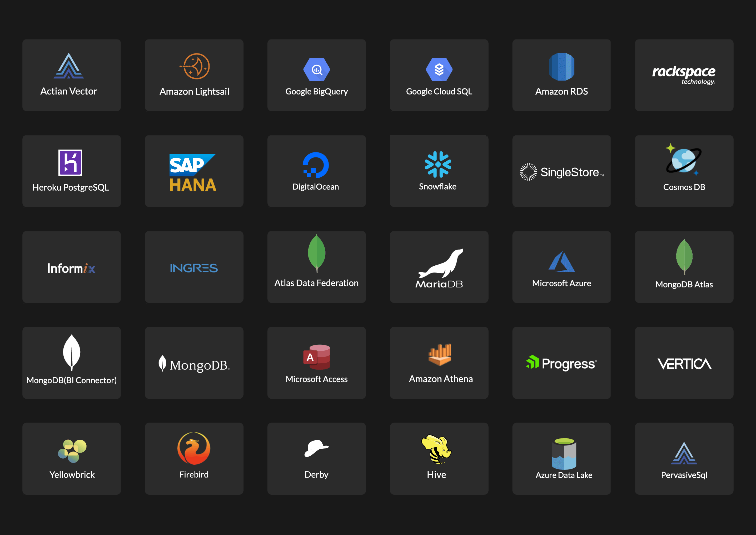
Task: Select the Vertica connector
Action: click(x=684, y=362)
